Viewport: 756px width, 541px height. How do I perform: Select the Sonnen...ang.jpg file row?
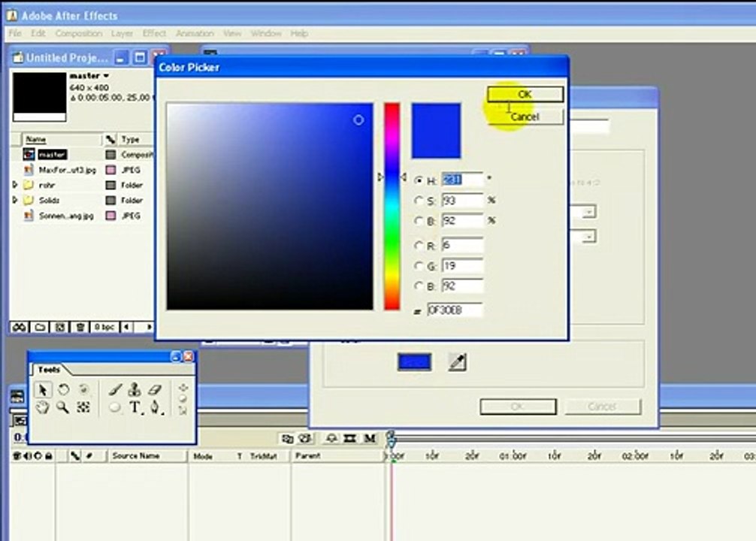coord(82,216)
